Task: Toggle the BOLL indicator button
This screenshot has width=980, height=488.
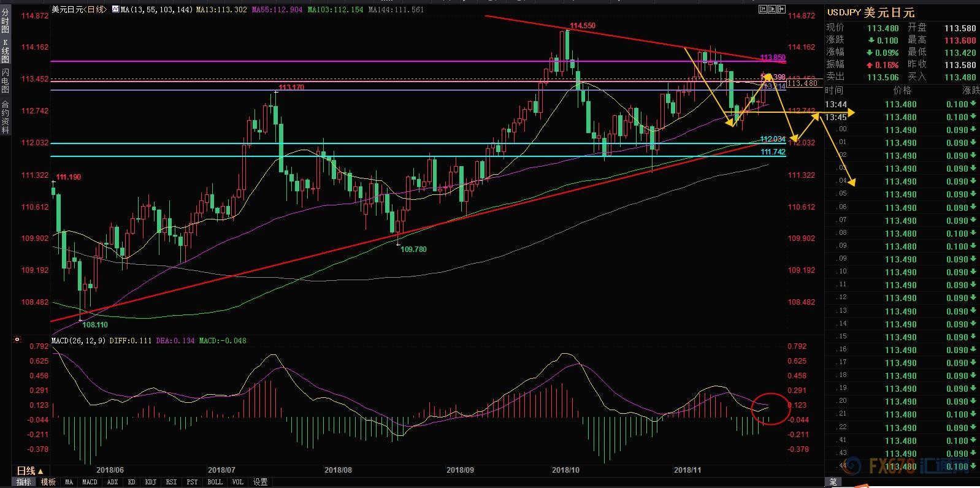Action: pyautogui.click(x=215, y=482)
